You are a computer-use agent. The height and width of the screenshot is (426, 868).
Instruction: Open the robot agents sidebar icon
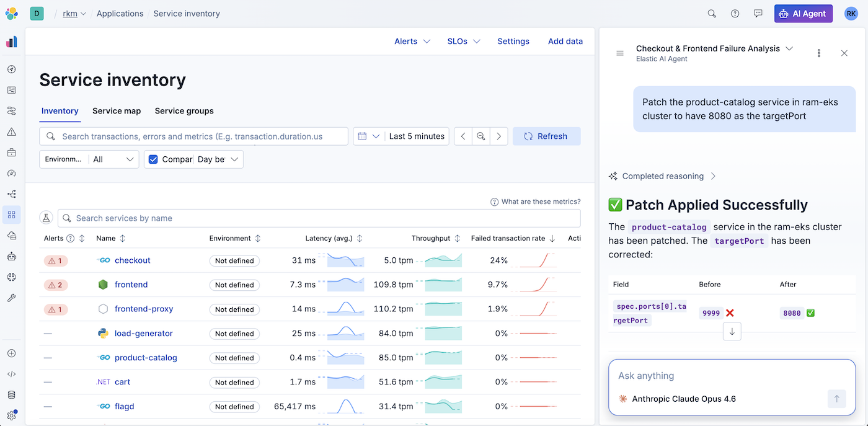point(11,256)
